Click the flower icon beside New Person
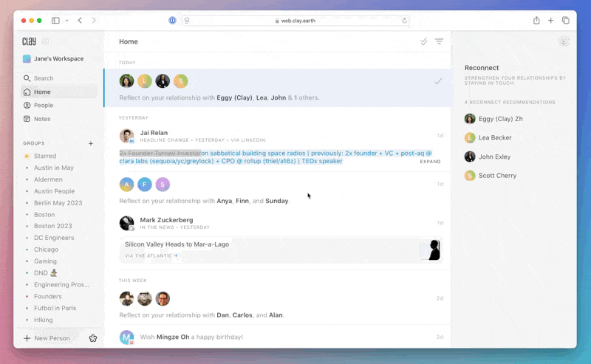 [93, 338]
